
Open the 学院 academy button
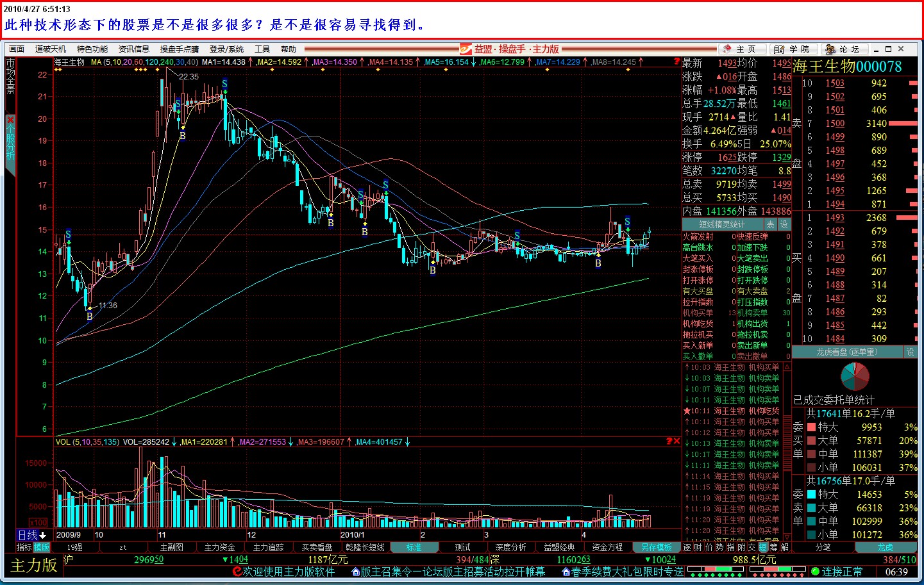792,49
